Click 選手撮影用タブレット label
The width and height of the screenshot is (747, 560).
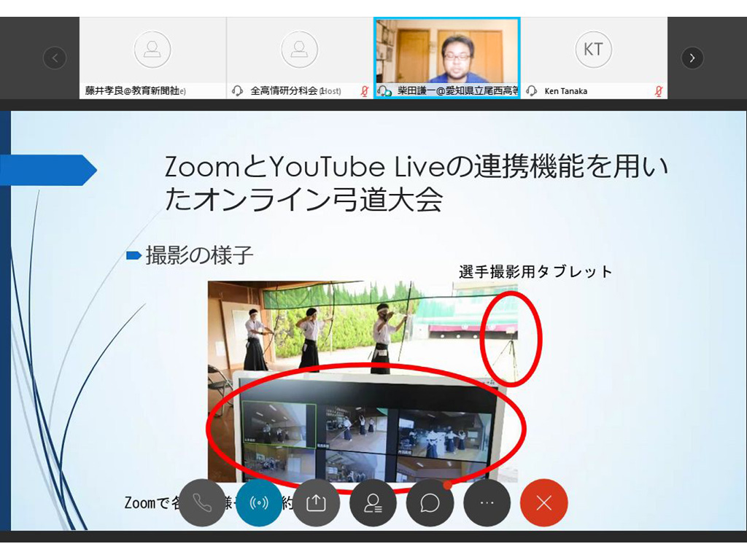pyautogui.click(x=535, y=272)
